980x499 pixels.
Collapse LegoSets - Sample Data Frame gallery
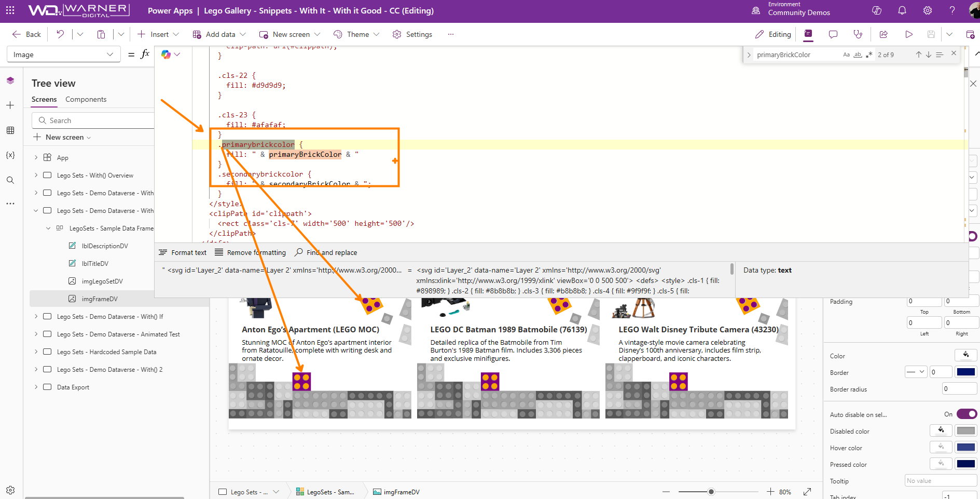[x=48, y=228]
